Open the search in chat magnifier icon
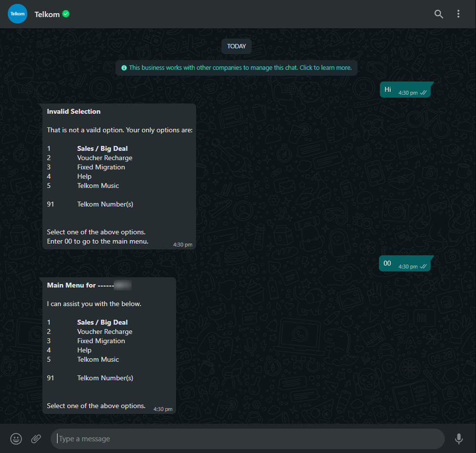Image resolution: width=476 pixels, height=453 pixels. click(438, 14)
